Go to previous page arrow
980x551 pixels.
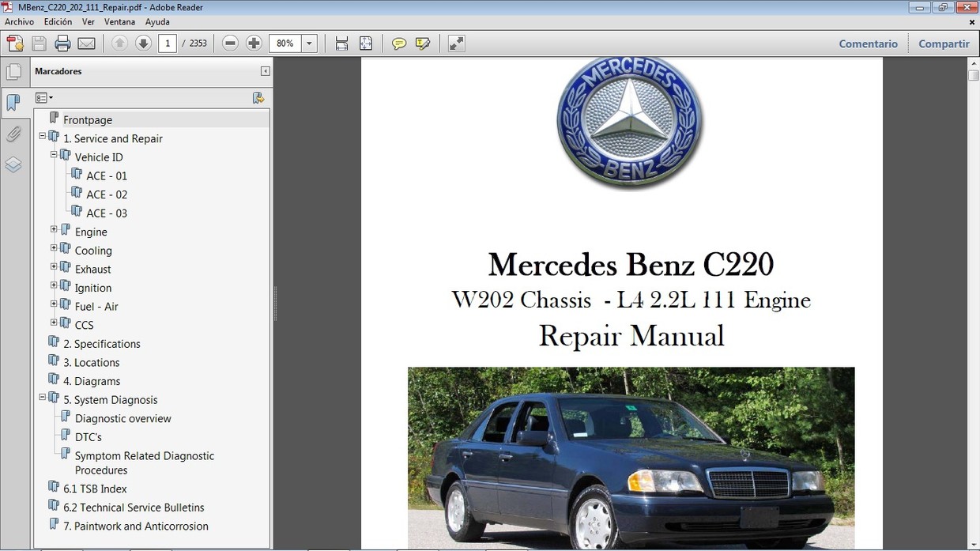coord(119,43)
